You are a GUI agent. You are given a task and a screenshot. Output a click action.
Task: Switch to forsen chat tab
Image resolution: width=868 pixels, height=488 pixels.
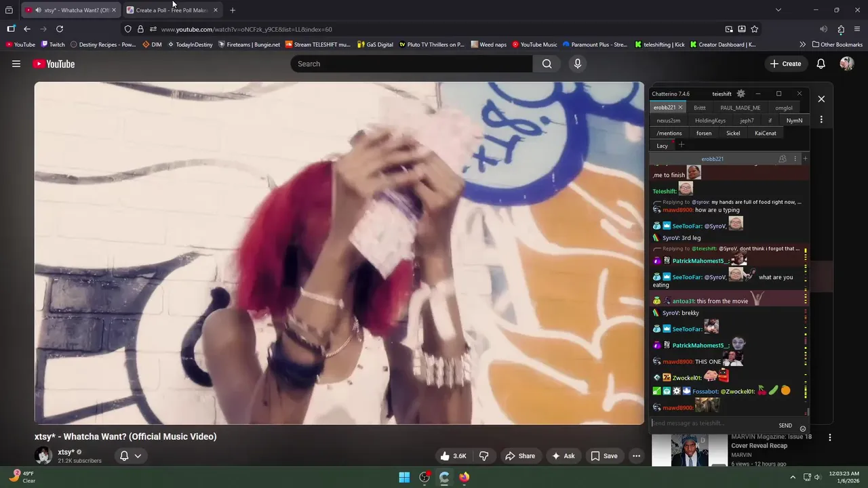[x=704, y=134]
